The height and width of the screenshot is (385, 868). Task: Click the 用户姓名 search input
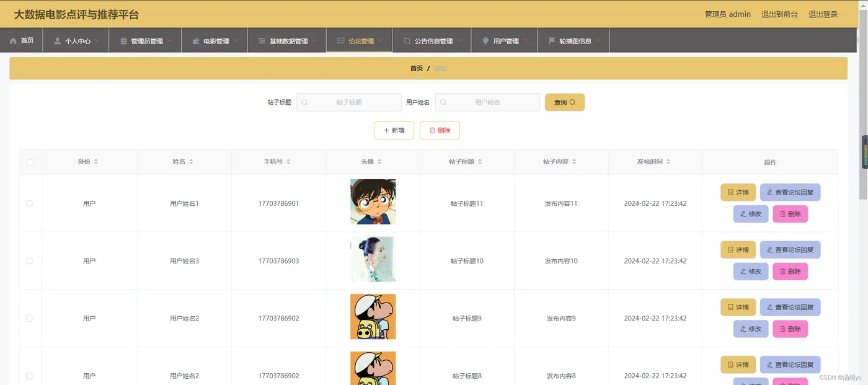pyautogui.click(x=487, y=102)
